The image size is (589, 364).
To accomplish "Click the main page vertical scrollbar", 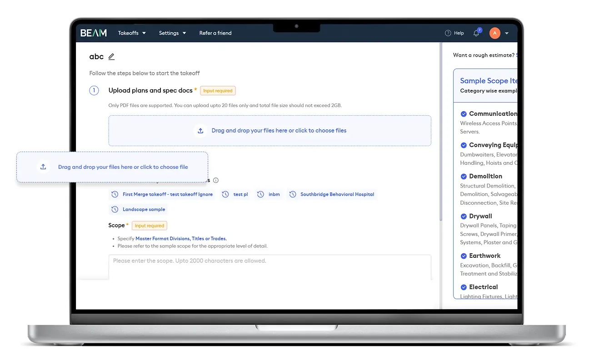I will (440, 136).
